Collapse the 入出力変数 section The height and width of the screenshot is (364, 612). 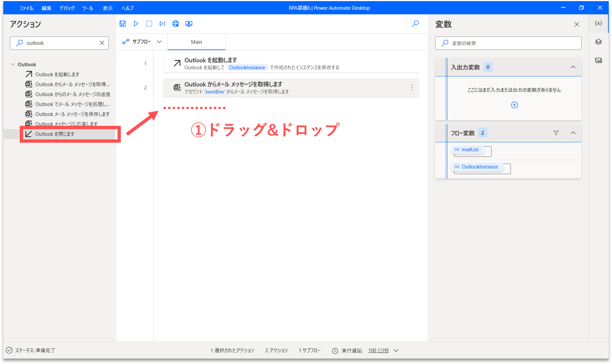tap(573, 67)
